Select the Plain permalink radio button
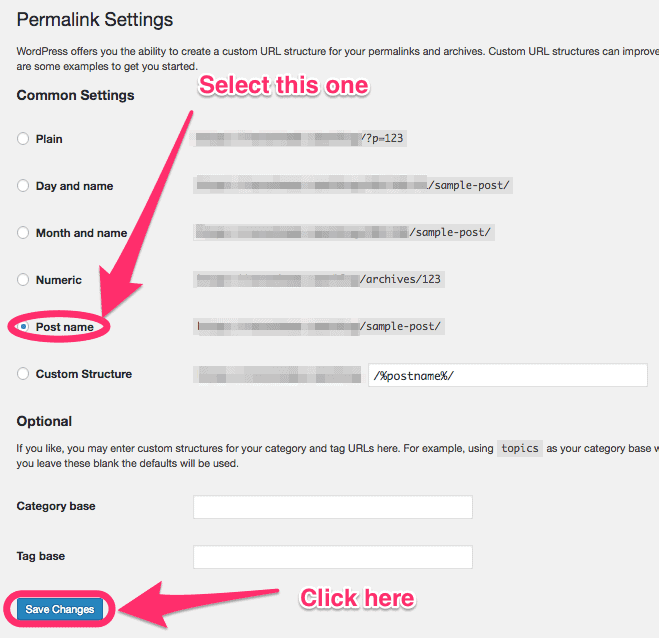This screenshot has width=659, height=638. (23, 139)
